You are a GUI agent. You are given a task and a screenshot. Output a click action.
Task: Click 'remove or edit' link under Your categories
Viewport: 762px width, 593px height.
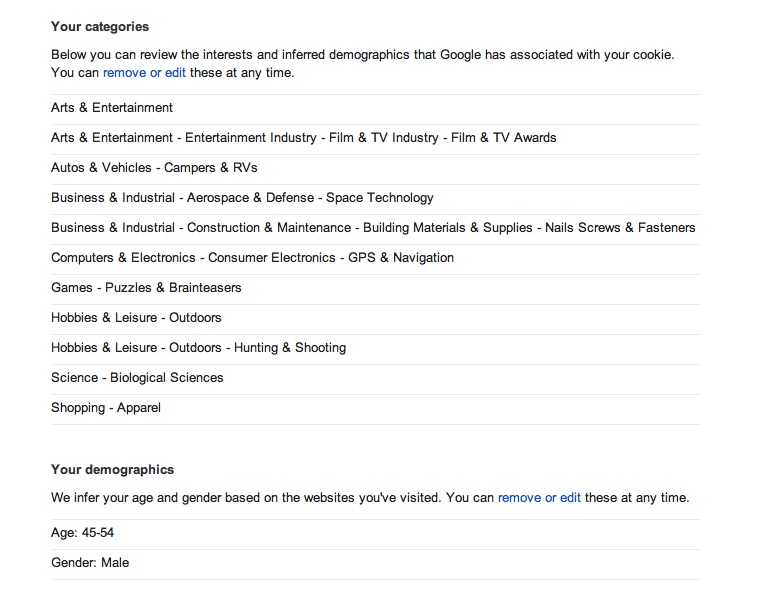point(144,73)
